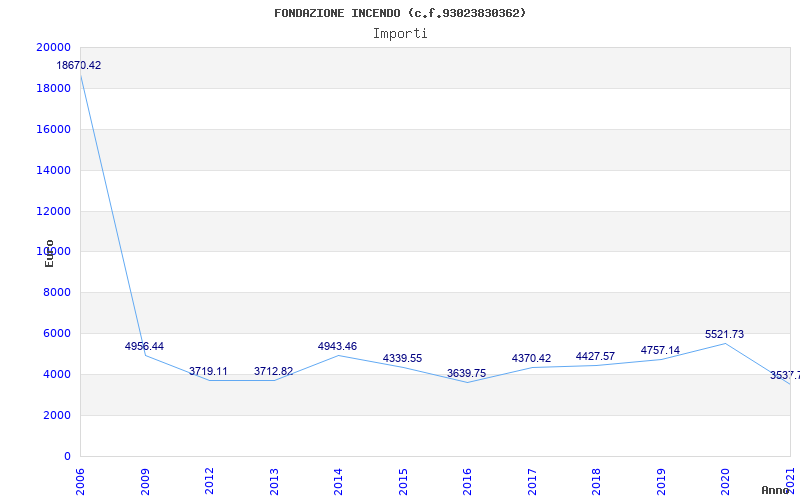This screenshot has height=500, width=800.
Task: Select the Importi subtitle text
Action: coord(400,33)
